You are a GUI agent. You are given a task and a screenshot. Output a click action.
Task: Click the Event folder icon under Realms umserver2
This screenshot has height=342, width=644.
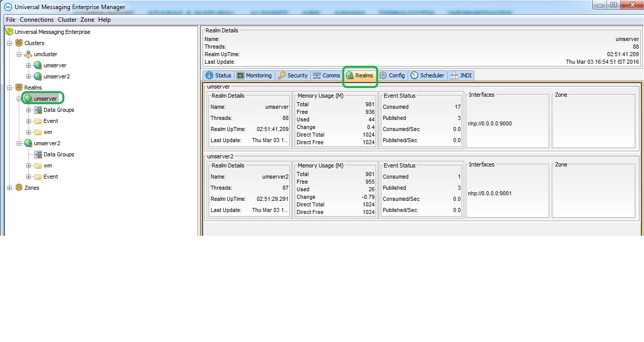click(x=38, y=177)
